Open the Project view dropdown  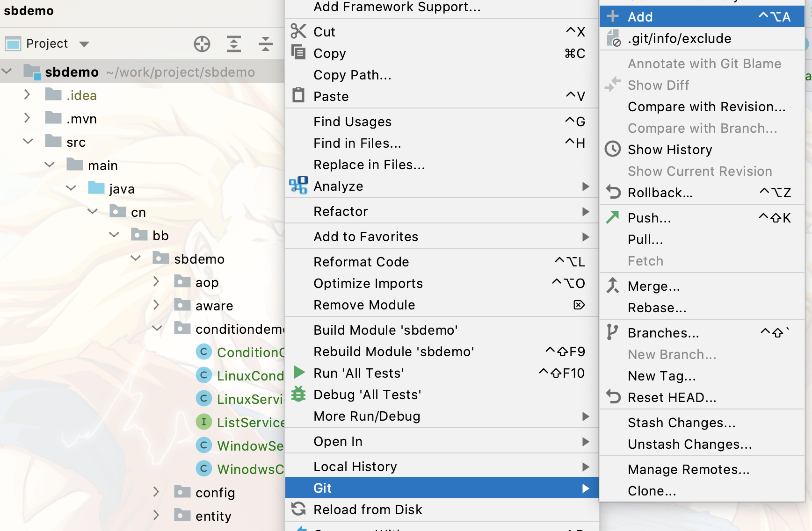tap(84, 44)
